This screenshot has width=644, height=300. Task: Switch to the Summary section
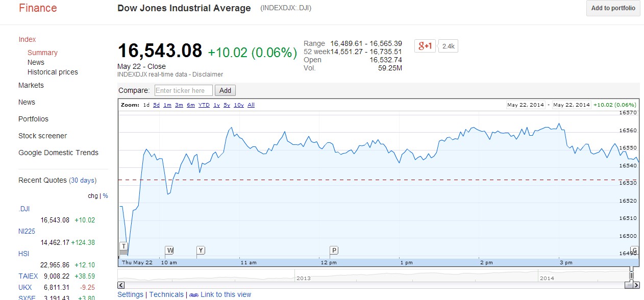click(42, 53)
